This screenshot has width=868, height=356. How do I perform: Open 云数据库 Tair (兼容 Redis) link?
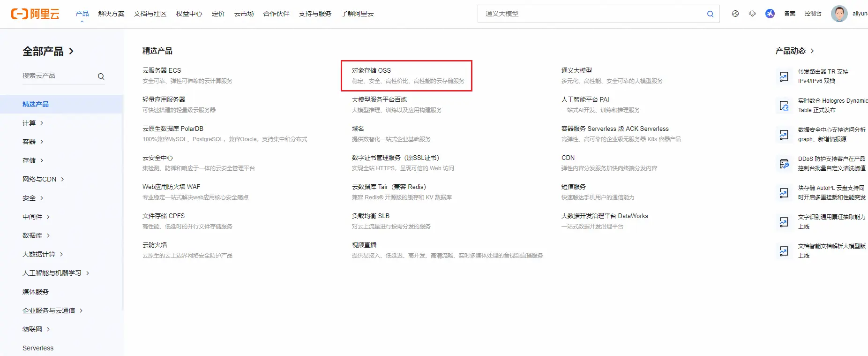click(x=389, y=187)
